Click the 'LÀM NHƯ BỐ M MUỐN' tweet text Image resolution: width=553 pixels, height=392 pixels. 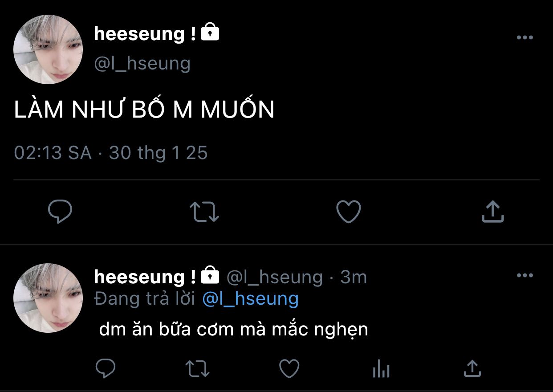144,109
